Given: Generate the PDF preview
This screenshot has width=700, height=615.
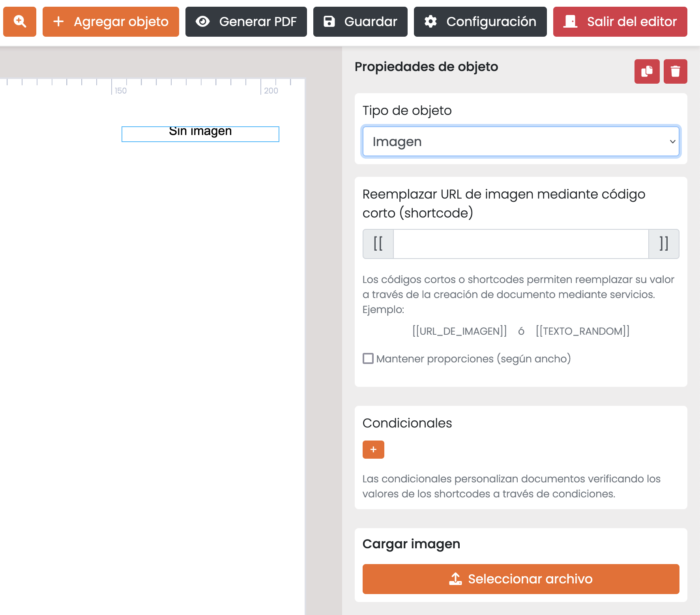Looking at the screenshot, I should coord(246,22).
